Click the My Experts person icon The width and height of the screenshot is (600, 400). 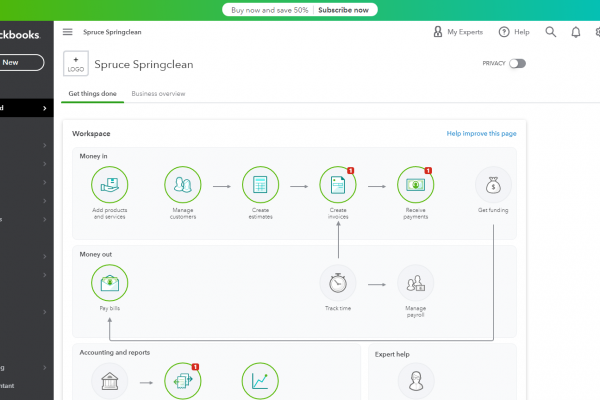coord(438,32)
